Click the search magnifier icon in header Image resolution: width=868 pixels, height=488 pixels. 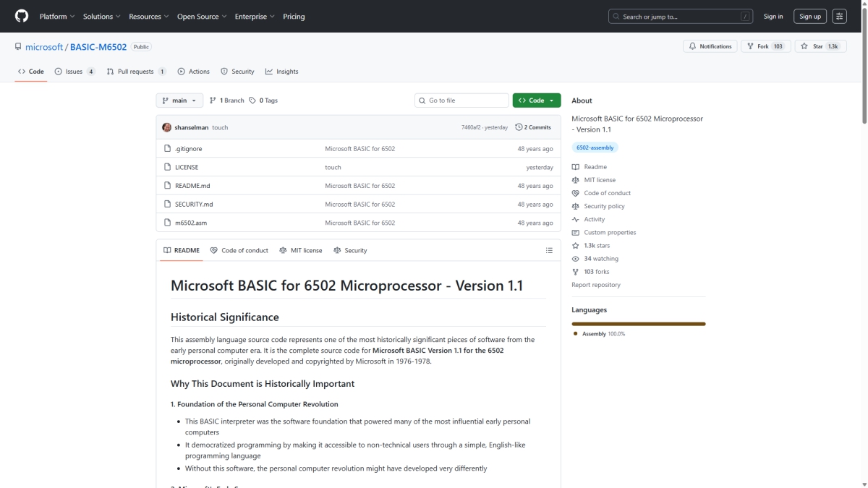point(617,17)
